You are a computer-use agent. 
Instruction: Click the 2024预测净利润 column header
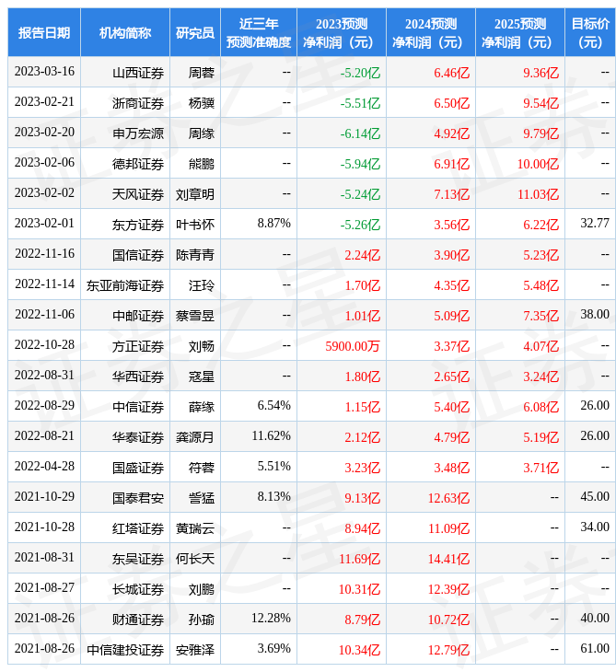(431, 32)
